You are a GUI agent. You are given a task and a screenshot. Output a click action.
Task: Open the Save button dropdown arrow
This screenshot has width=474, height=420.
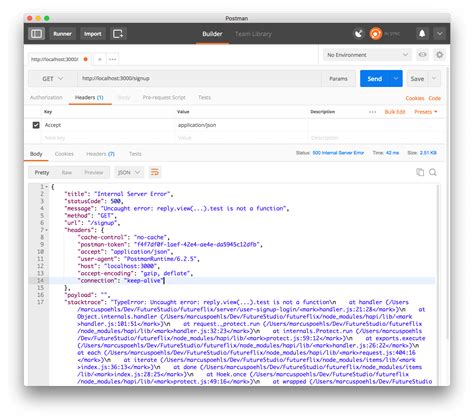[x=434, y=79]
